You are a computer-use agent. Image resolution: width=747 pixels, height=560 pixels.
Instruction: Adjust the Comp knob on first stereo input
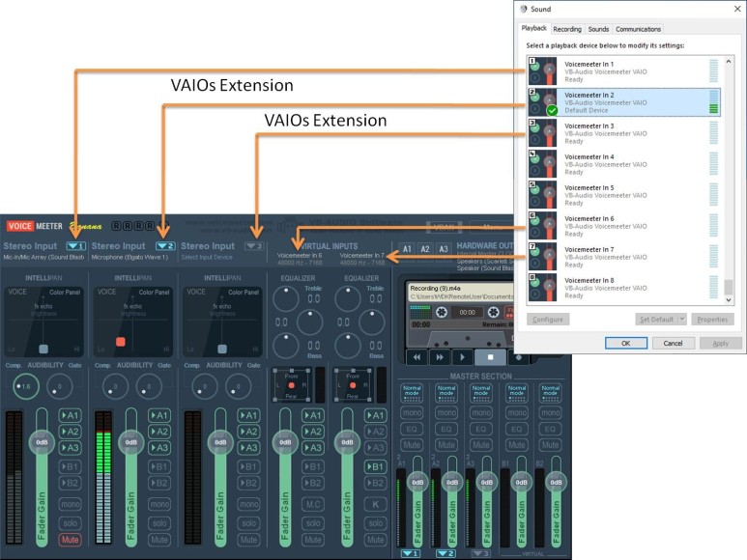tap(26, 386)
